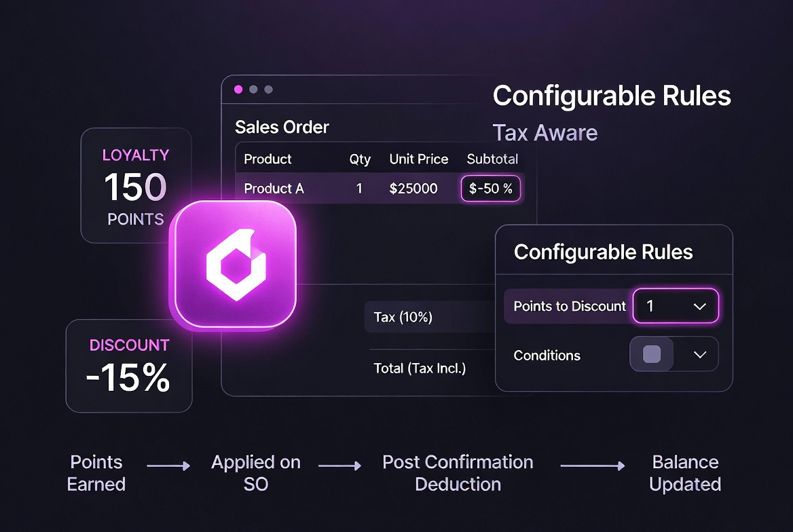The image size is (793, 532).
Task: Click the Tax (10%) row
Action: tap(430, 317)
